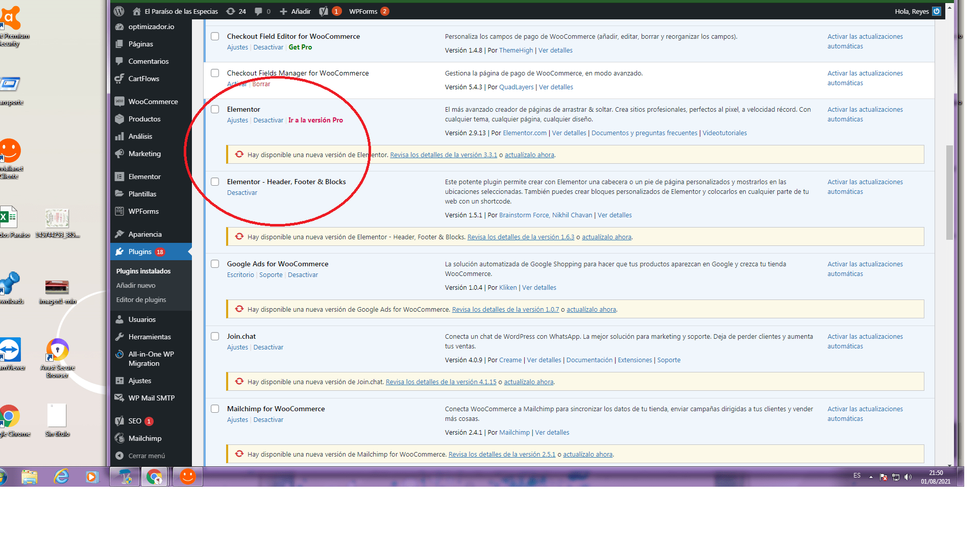The image size is (980, 551).
Task: Check the Mailchimp for WooCommerce checkbox
Action: tap(215, 409)
